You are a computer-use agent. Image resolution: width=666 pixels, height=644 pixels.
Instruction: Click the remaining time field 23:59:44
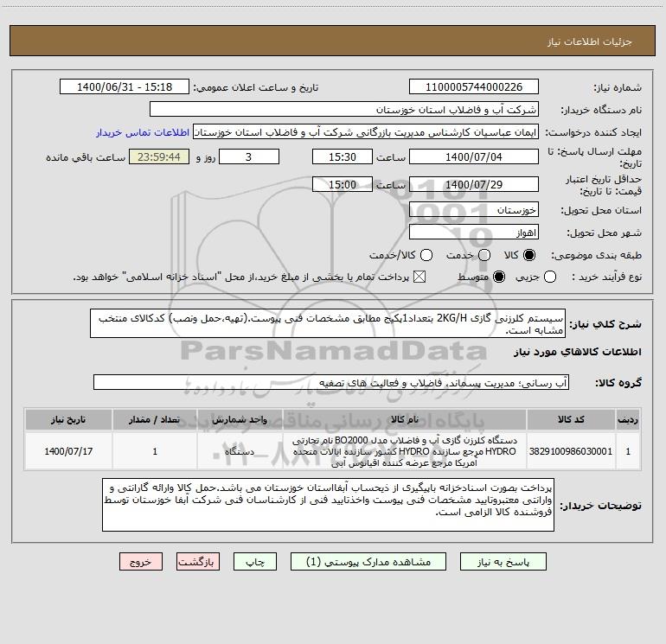159,156
